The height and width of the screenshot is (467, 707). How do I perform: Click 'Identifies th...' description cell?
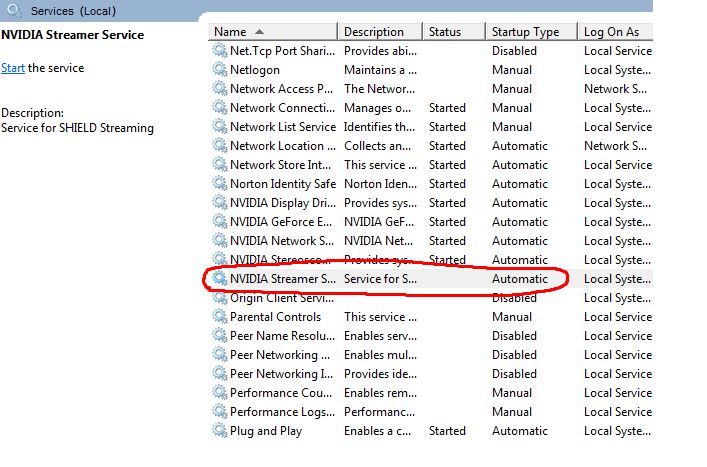click(379, 127)
